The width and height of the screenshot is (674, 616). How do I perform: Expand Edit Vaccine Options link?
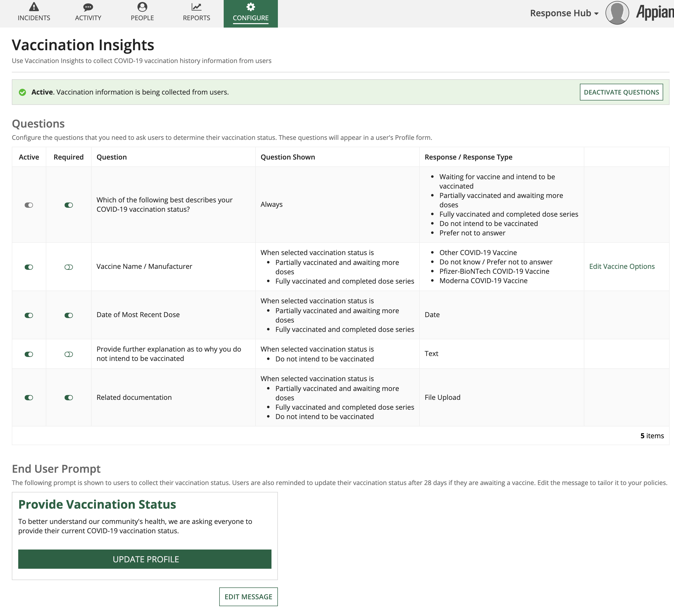622,266
